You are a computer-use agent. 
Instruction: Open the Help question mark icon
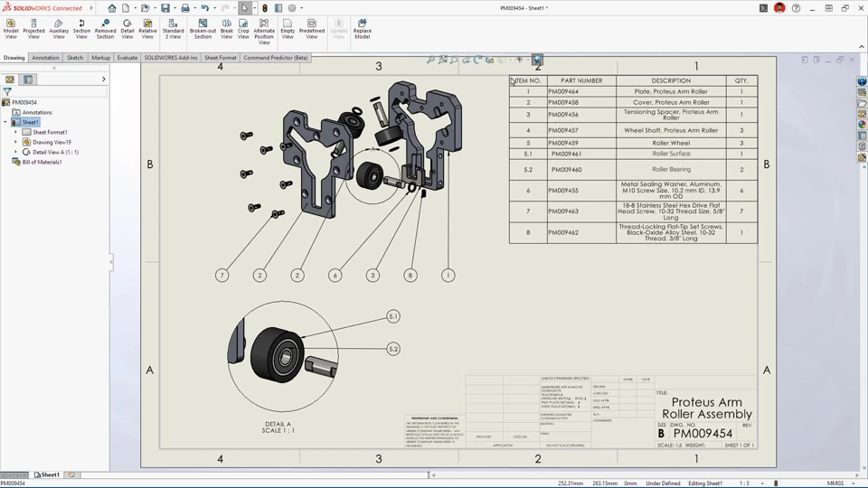click(x=796, y=8)
